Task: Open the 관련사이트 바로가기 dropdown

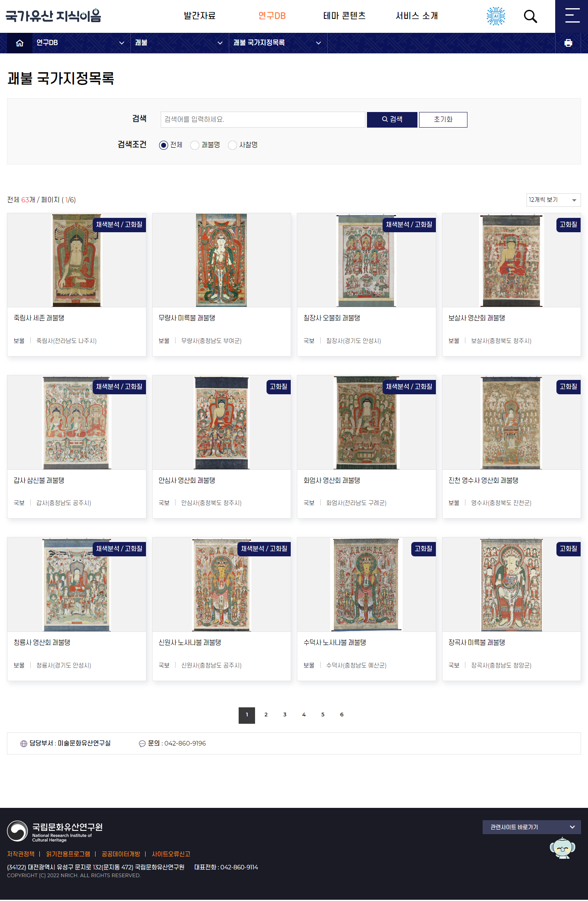Action: tap(531, 827)
